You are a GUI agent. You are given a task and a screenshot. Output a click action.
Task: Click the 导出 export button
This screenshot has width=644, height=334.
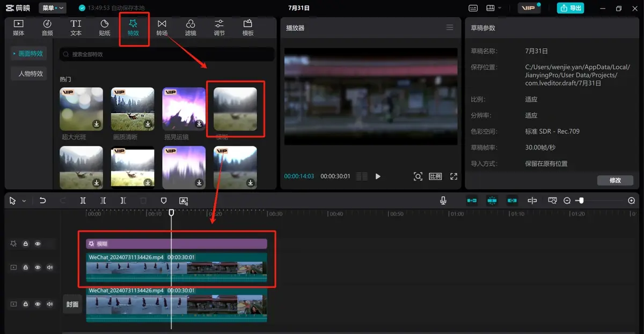pyautogui.click(x=570, y=8)
